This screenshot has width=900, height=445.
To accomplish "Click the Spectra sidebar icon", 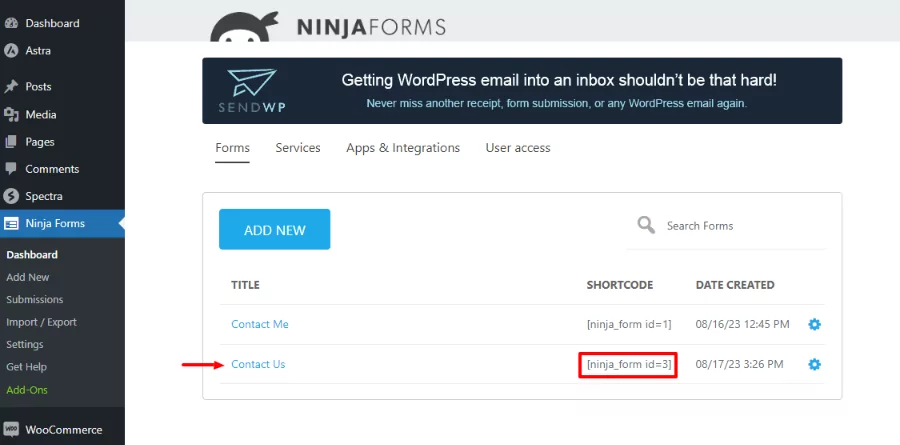I will [11, 196].
